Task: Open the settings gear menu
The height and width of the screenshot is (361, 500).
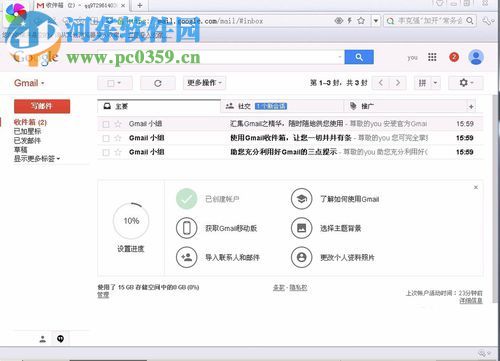Action: click(466, 83)
